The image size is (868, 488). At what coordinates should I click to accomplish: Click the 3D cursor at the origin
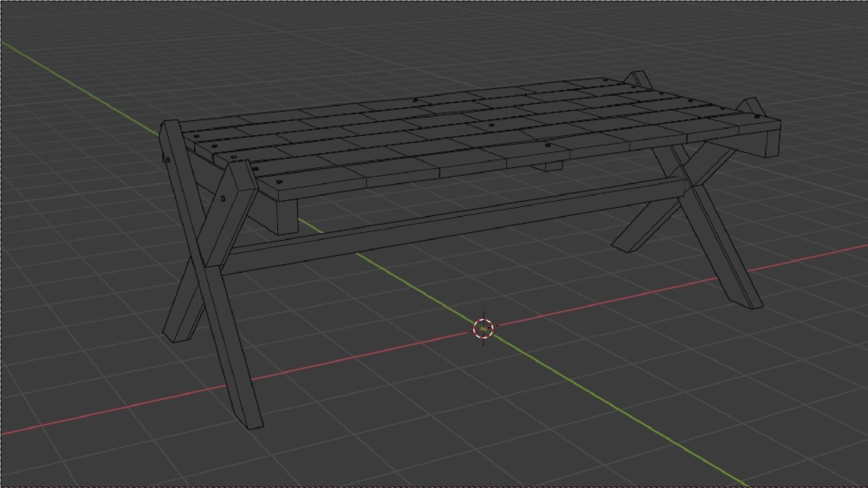[483, 328]
